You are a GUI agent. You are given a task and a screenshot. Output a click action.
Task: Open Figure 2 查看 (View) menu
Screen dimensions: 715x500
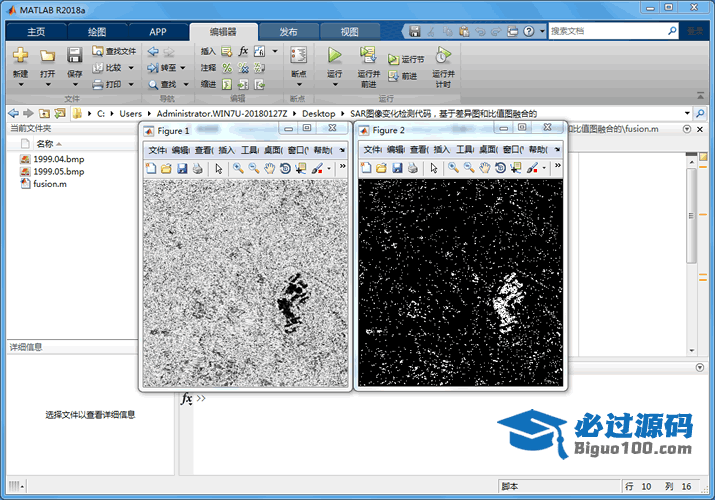(x=419, y=150)
